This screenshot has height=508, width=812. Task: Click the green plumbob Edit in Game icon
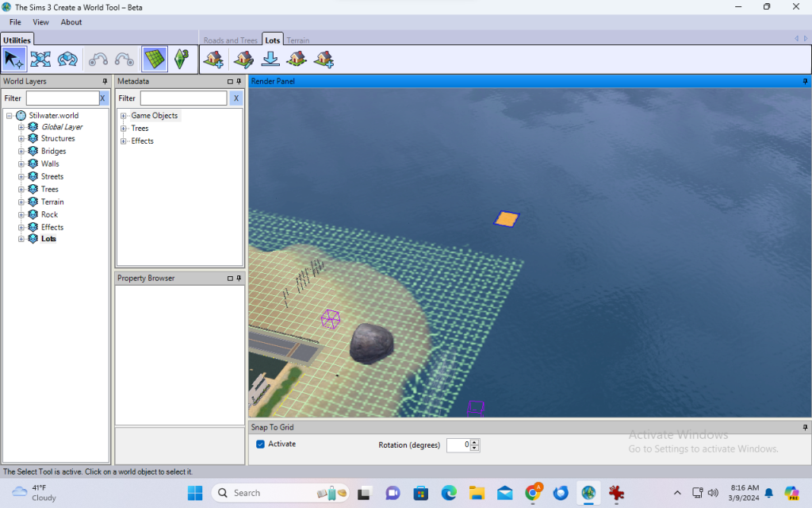pos(182,59)
